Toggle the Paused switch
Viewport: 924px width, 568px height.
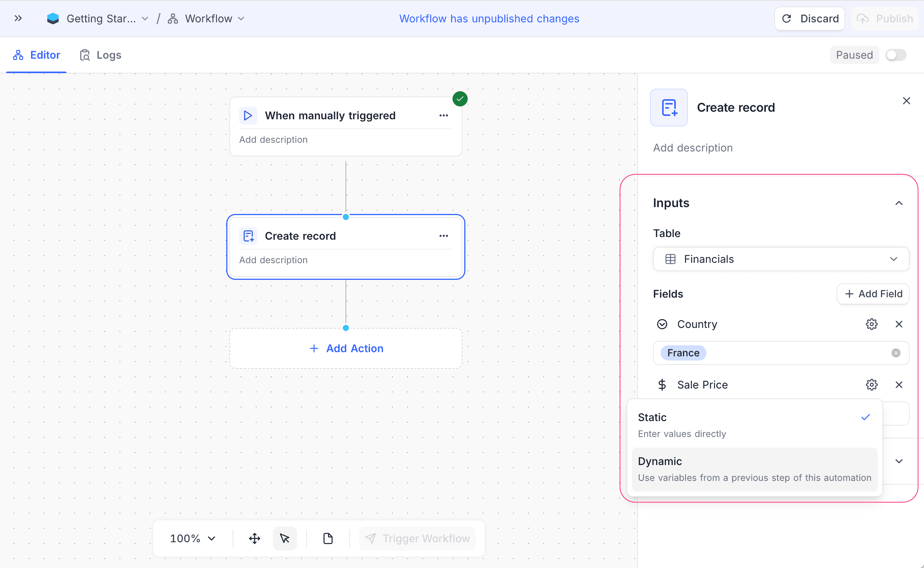point(895,55)
